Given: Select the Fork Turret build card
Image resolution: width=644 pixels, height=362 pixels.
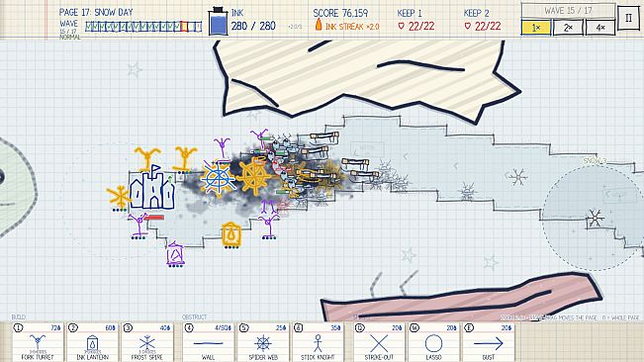Looking at the screenshot, I should [x=38, y=342].
